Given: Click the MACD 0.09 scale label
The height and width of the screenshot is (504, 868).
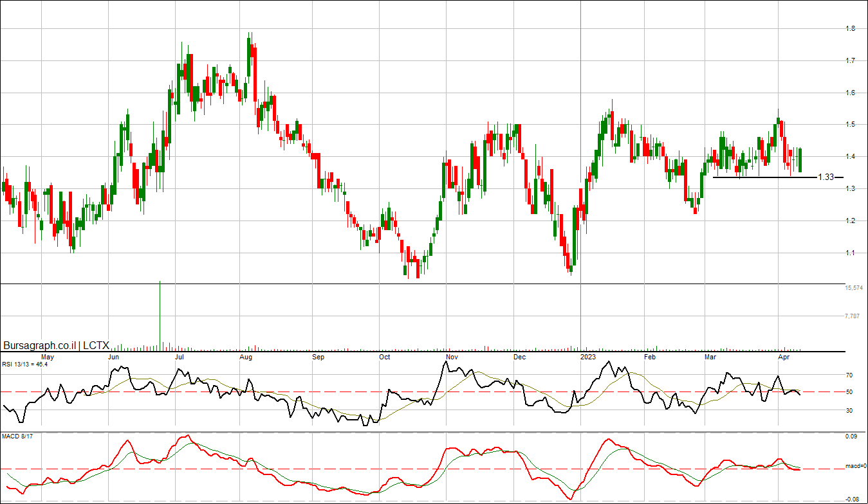Looking at the screenshot, I should point(851,437).
